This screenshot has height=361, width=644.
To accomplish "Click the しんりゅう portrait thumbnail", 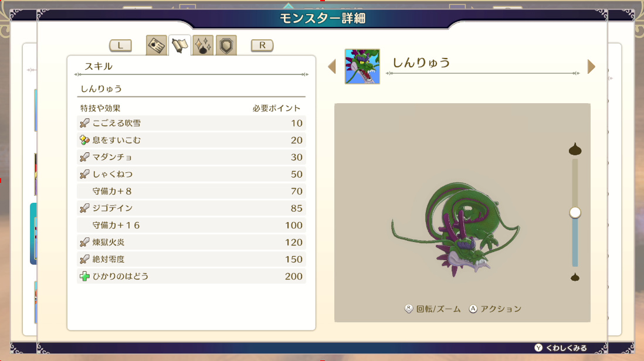I will [362, 66].
